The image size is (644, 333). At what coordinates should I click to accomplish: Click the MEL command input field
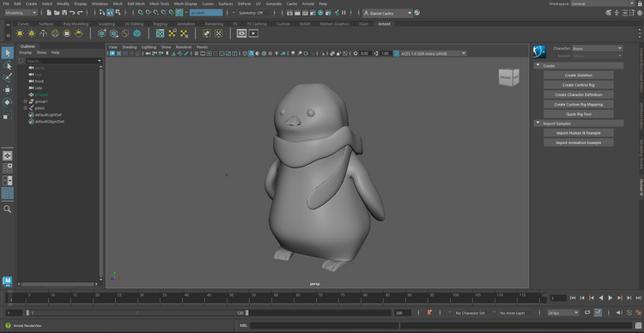click(324, 325)
